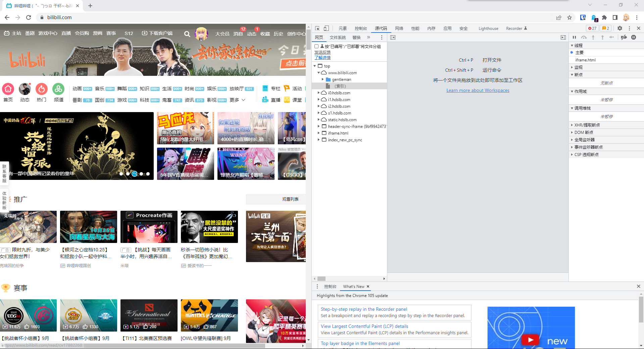Select the inspect element tool in DevTools
Image resolution: width=644 pixels, height=349 pixels.
tap(316, 28)
